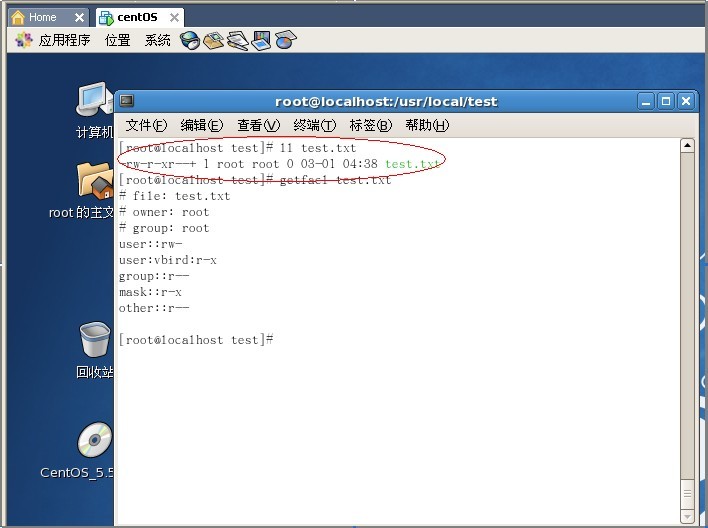Click the 'group::r--' line
The width and height of the screenshot is (708, 528).
[154, 276]
